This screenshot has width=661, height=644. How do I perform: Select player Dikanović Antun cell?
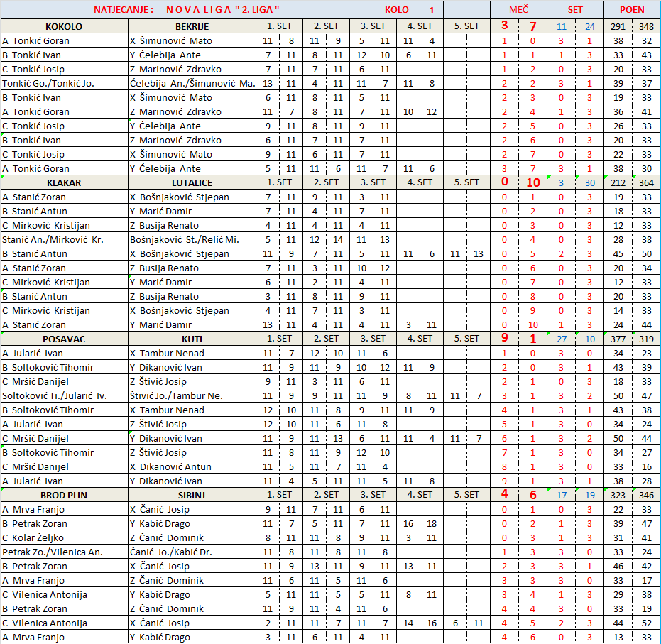coord(192,466)
